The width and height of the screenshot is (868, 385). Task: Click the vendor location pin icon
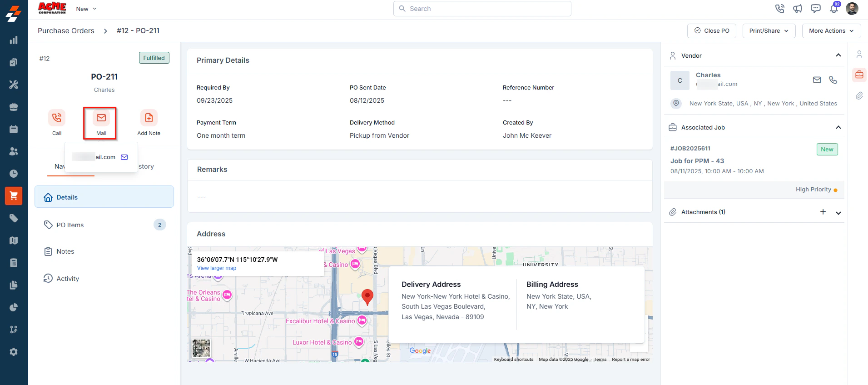coord(676,103)
